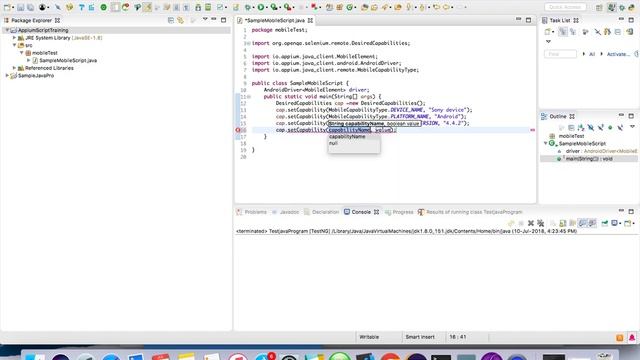Click the Smart Insert status bar entry

[420, 337]
